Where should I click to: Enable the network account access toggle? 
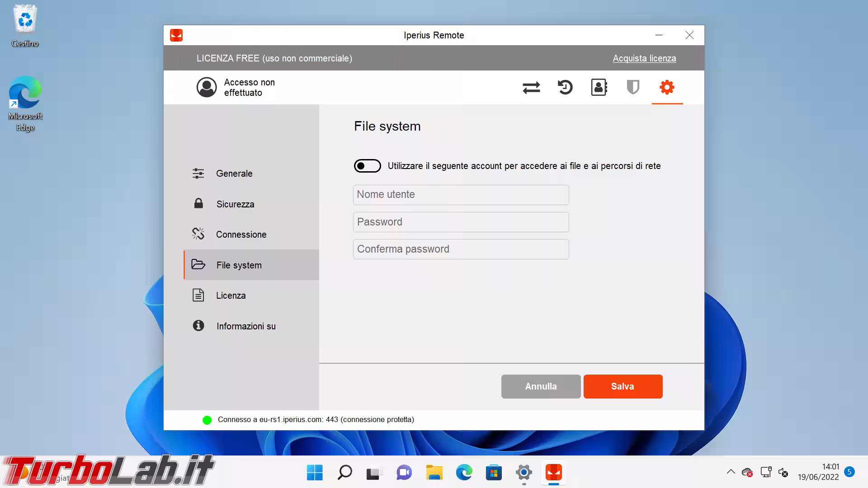click(367, 166)
